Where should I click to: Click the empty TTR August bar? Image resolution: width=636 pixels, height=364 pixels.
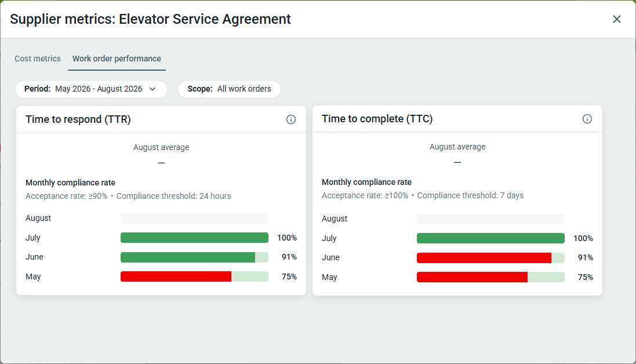pyautogui.click(x=194, y=219)
